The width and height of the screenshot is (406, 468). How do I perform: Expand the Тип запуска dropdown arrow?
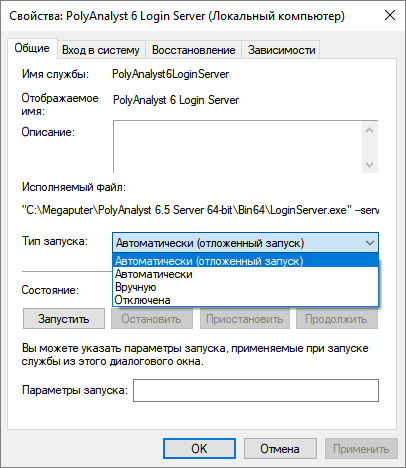click(x=370, y=243)
